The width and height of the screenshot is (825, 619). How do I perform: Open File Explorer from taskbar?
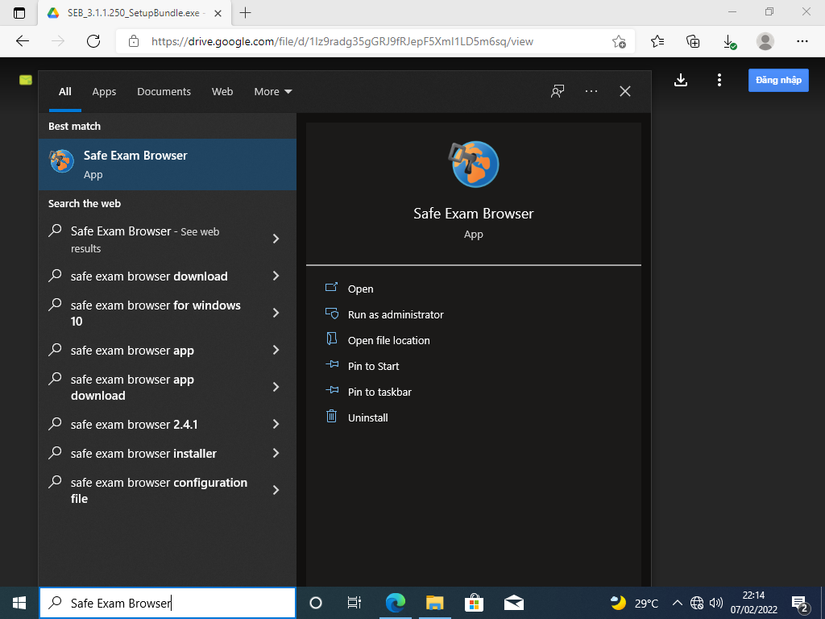pos(435,603)
